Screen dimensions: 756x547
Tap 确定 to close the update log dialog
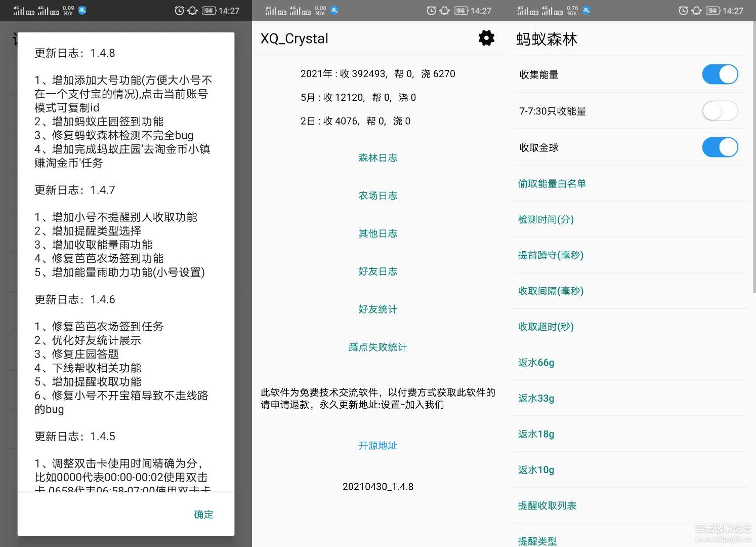coord(203,514)
